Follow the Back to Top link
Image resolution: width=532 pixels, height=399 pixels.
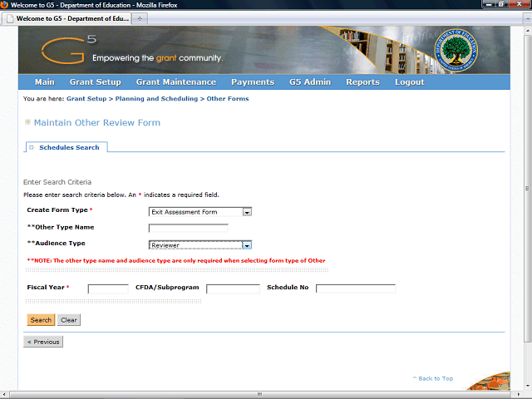click(433, 378)
